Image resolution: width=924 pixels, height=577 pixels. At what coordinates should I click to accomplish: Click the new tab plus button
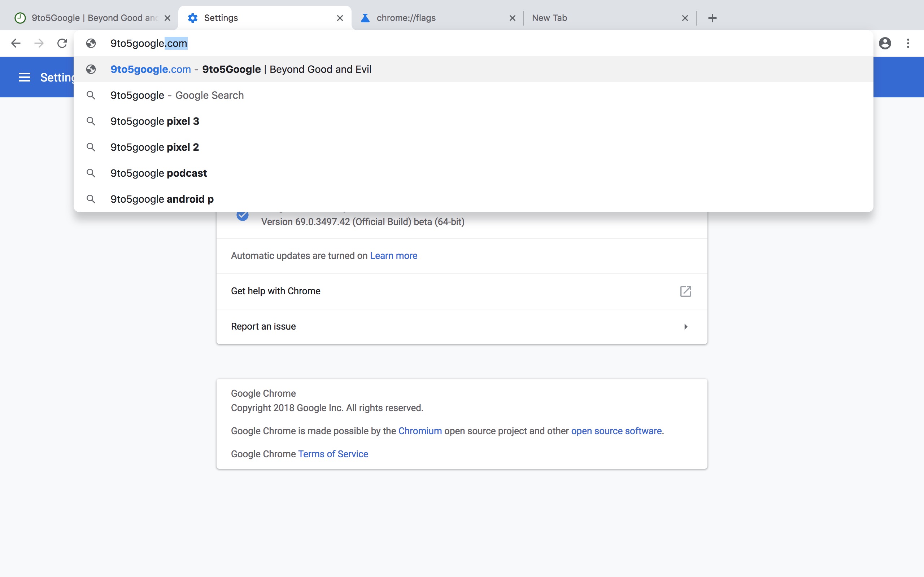tap(712, 18)
